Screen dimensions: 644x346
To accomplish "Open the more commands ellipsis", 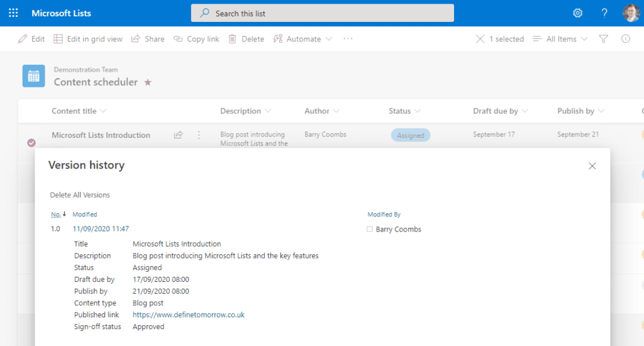I will (348, 38).
